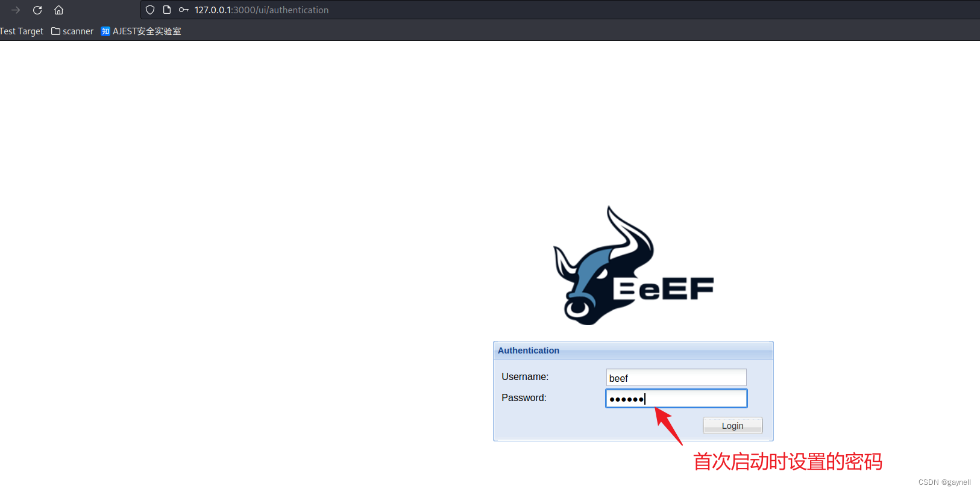Go to the browser home page icon
980x492 pixels.
click(x=58, y=10)
